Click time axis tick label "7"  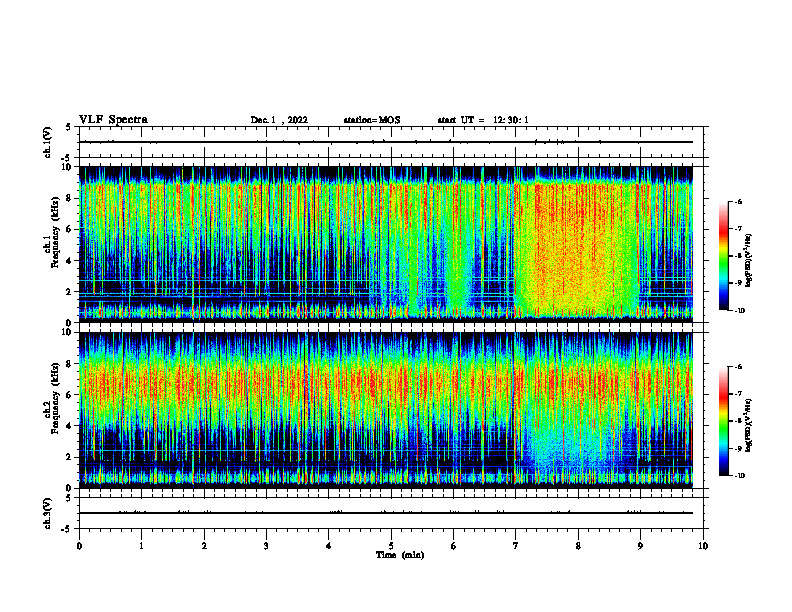pyautogui.click(x=516, y=546)
